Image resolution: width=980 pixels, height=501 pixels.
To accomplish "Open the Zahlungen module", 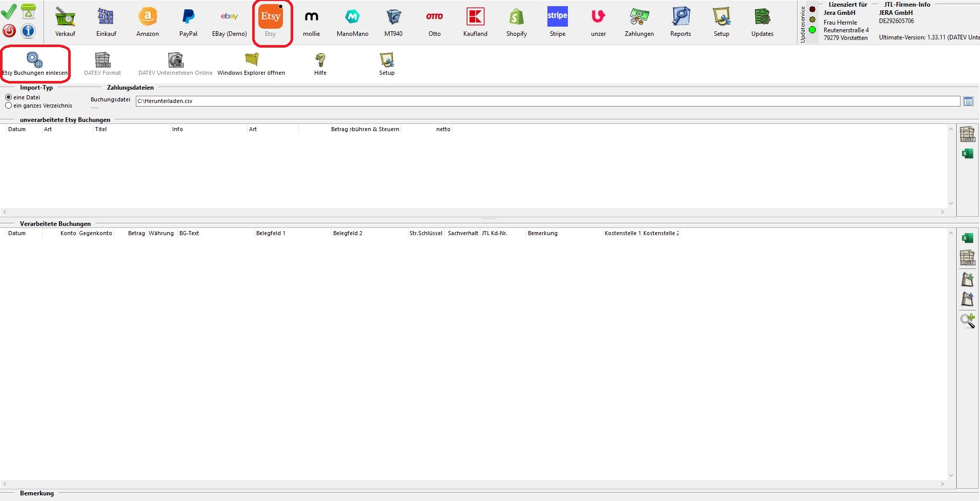I will pyautogui.click(x=639, y=22).
